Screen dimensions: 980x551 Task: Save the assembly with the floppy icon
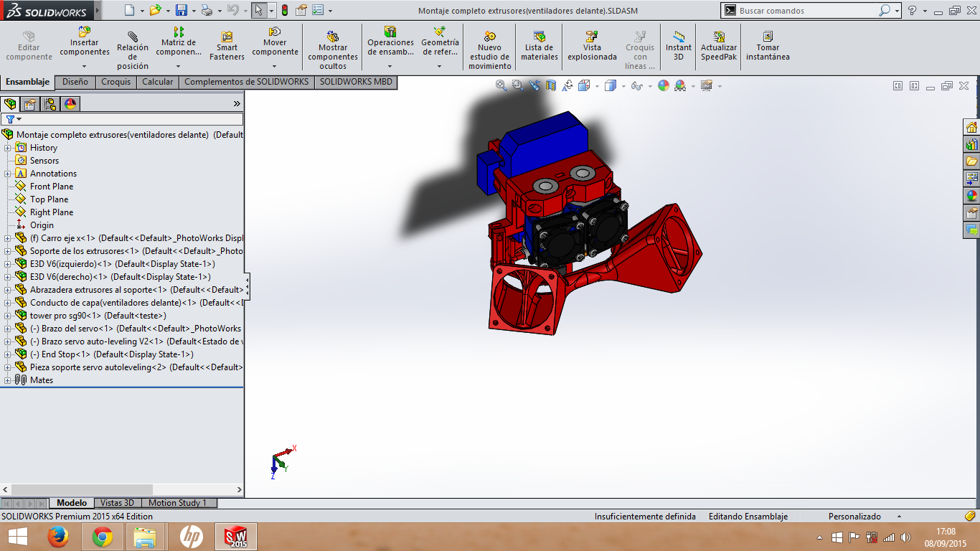(x=182, y=10)
